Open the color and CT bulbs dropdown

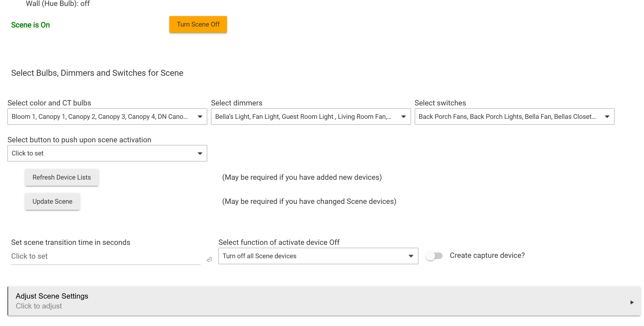(x=100, y=117)
